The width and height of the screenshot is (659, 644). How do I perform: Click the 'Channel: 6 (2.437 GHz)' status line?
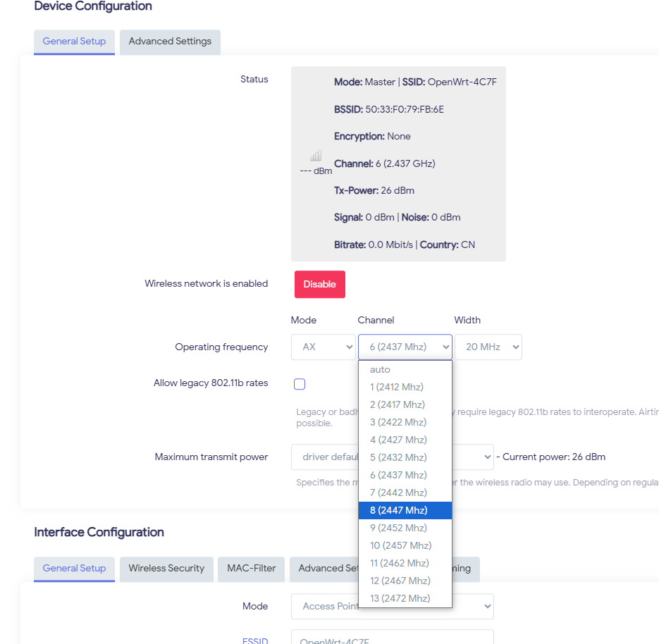tap(385, 164)
